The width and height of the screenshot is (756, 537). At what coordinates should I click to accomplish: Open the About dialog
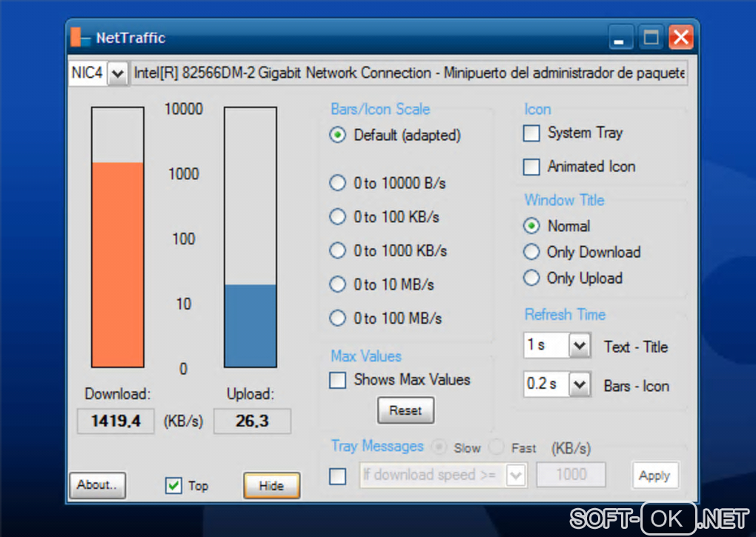pos(97,484)
